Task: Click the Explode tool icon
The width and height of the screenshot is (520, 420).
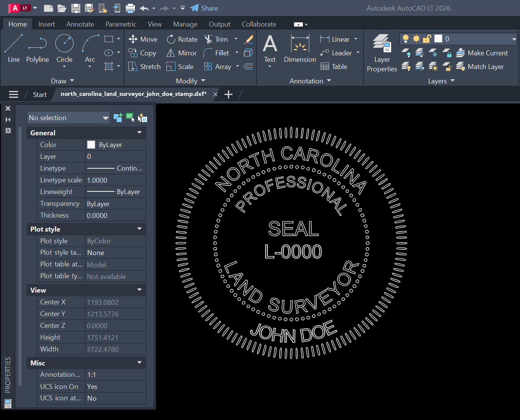Action: click(x=249, y=53)
